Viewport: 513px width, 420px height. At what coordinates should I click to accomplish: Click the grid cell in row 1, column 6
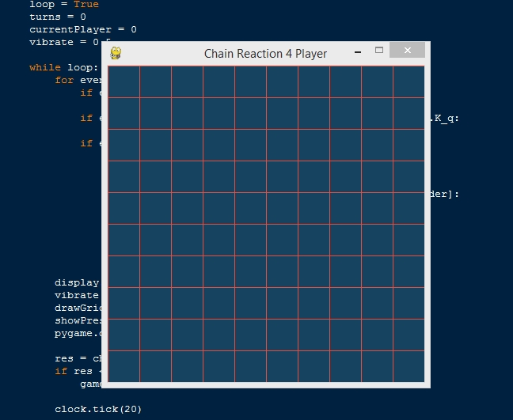click(282, 81)
